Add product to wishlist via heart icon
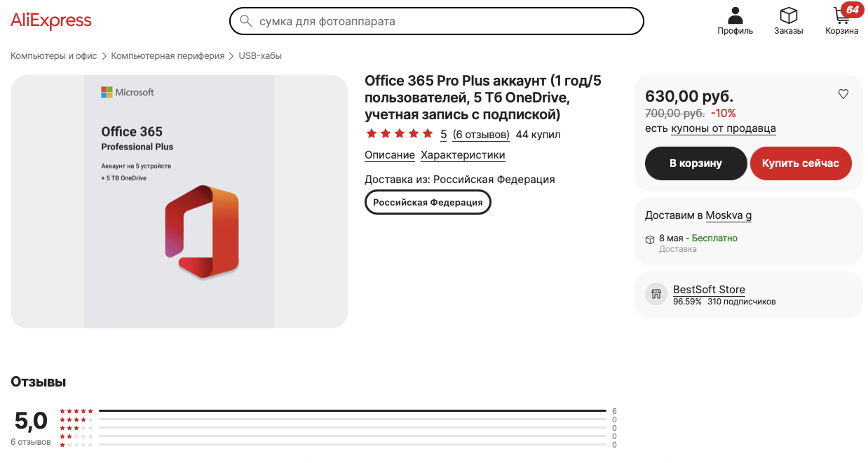868x463 pixels. [843, 93]
